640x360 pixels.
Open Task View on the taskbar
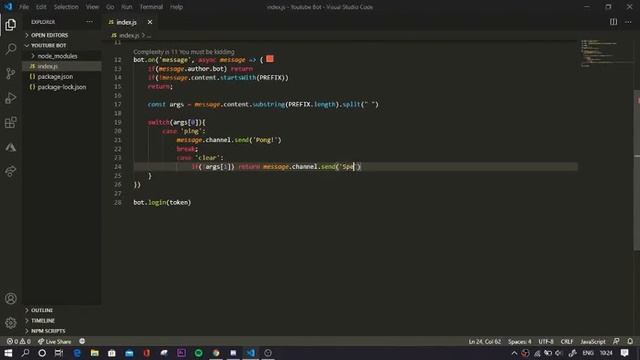coord(59,353)
